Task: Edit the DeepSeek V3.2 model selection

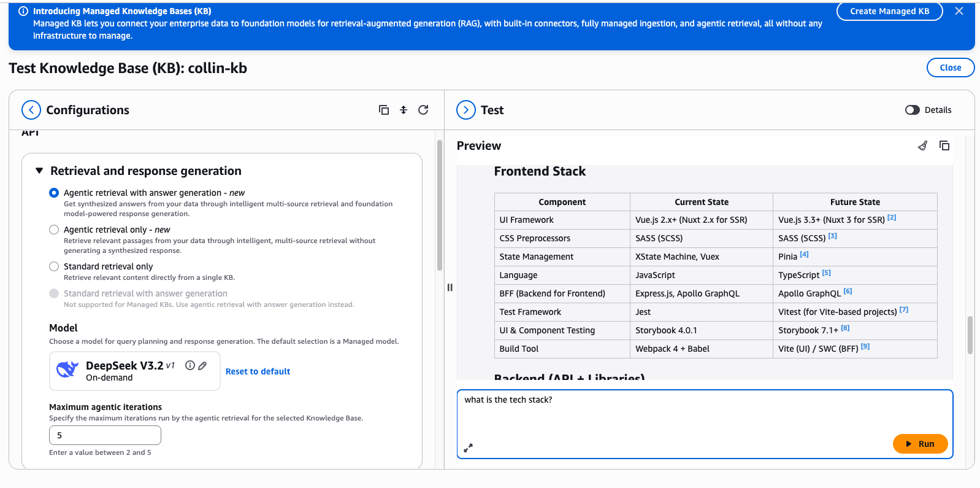Action: tap(202, 365)
